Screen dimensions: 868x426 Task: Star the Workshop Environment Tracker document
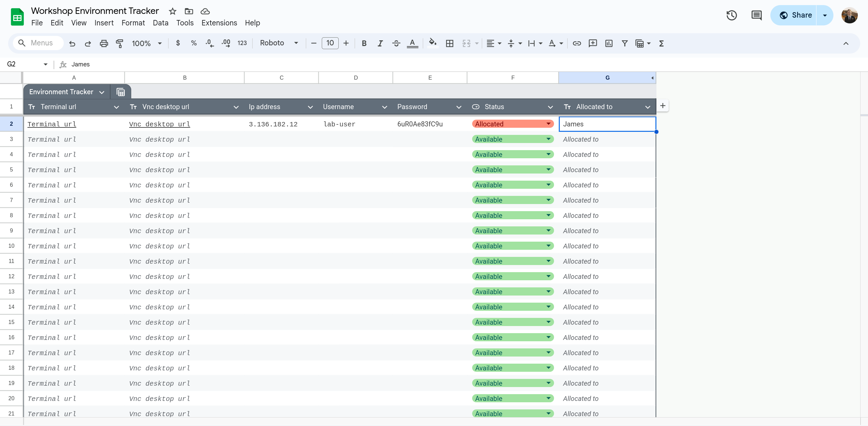pyautogui.click(x=173, y=11)
